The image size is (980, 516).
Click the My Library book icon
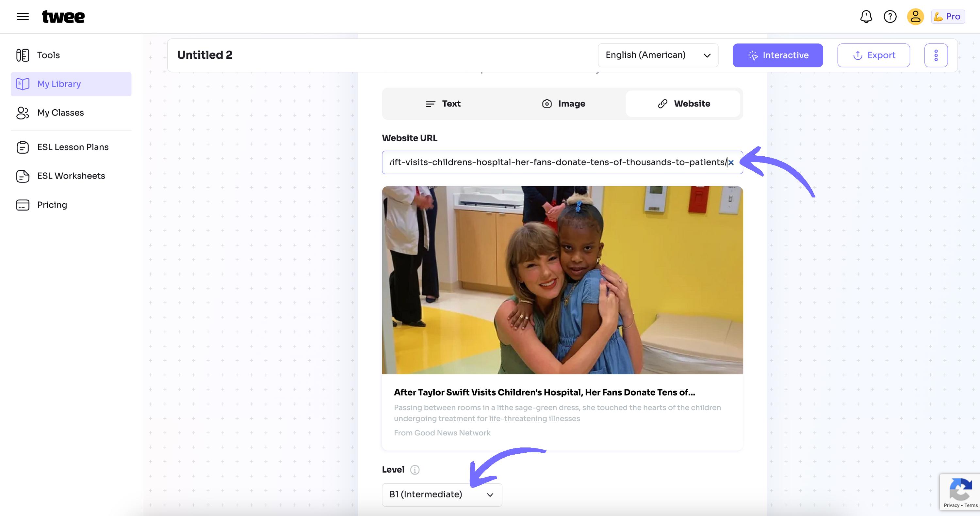(x=23, y=84)
